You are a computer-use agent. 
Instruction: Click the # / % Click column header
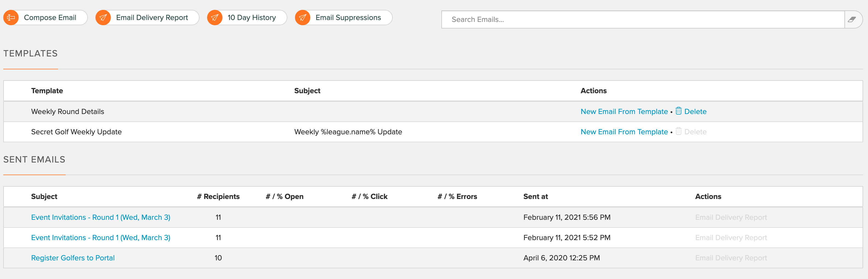370,197
